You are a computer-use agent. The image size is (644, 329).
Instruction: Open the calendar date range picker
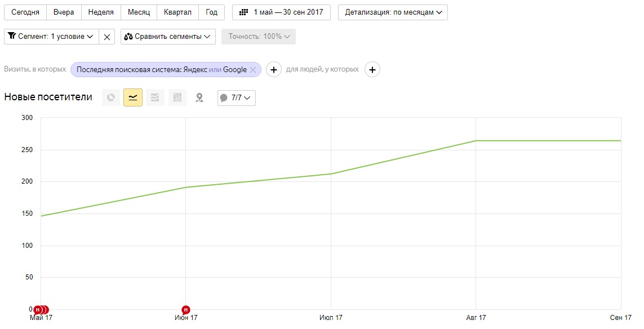(281, 12)
